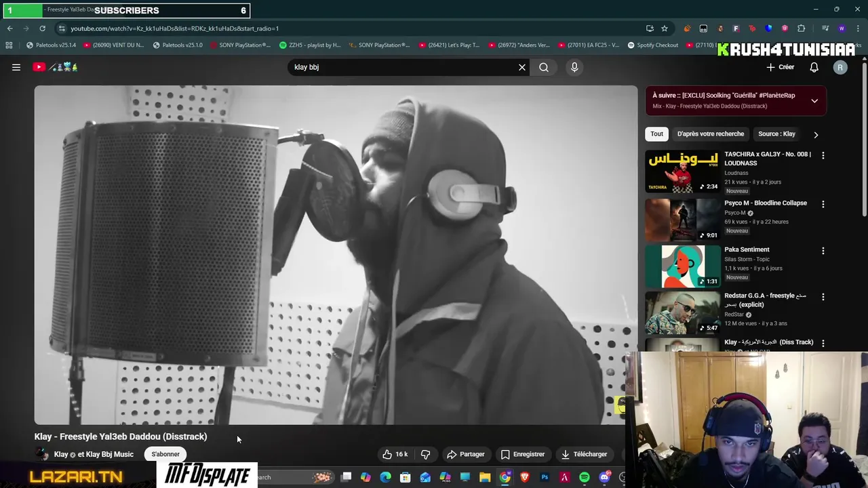Clear the search text with X
This screenshot has width=868, height=488.
(x=522, y=67)
